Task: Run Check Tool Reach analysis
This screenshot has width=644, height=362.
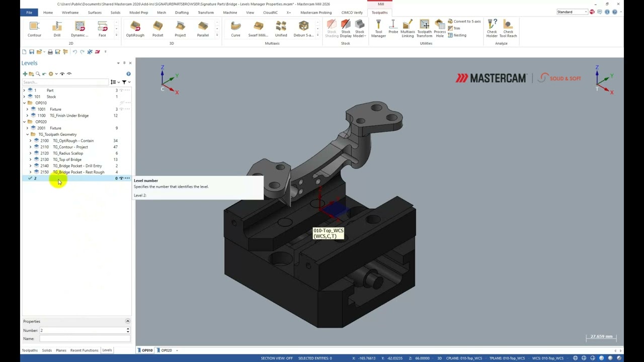Action: [508, 29]
